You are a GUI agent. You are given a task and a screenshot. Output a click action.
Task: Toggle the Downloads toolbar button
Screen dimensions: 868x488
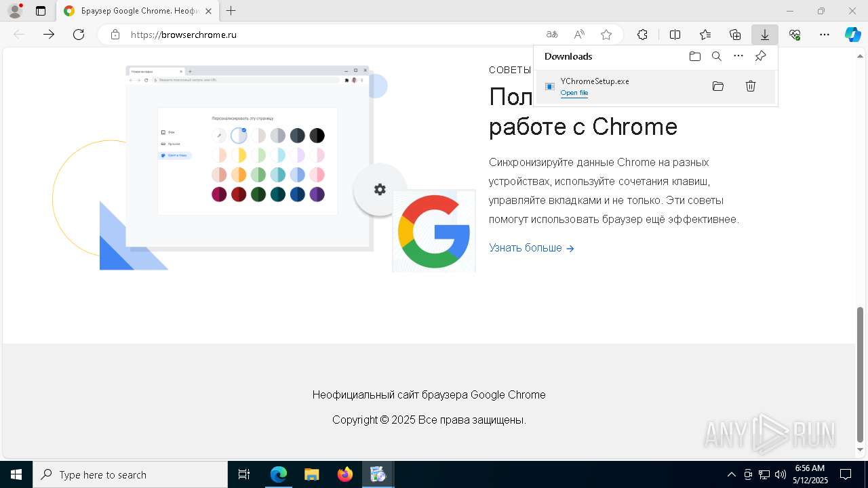pos(765,35)
